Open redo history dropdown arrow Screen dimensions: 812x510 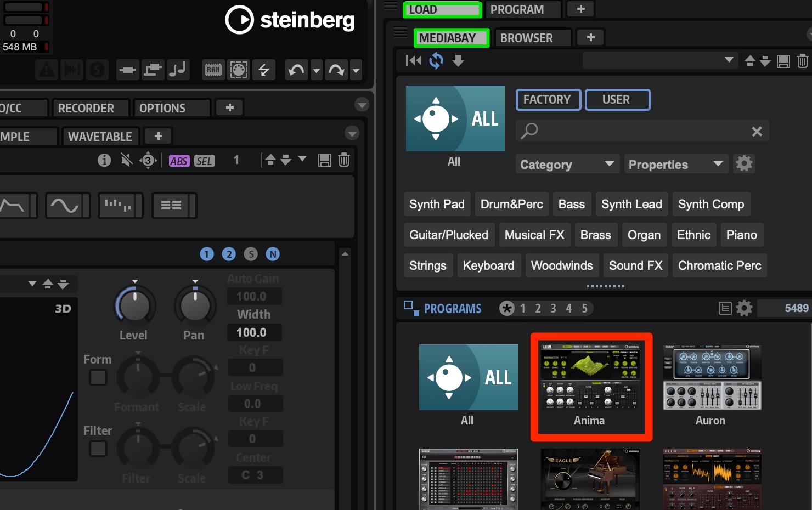click(356, 70)
